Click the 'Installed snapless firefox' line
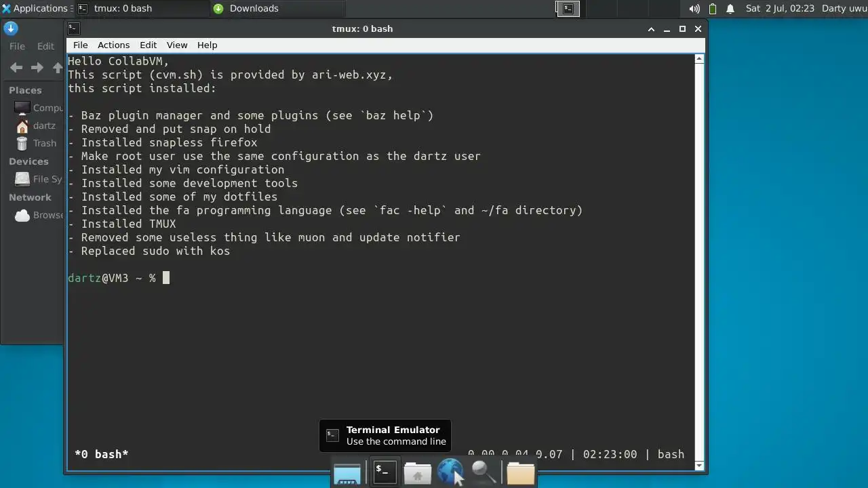This screenshot has width=868, height=488. [x=162, y=142]
